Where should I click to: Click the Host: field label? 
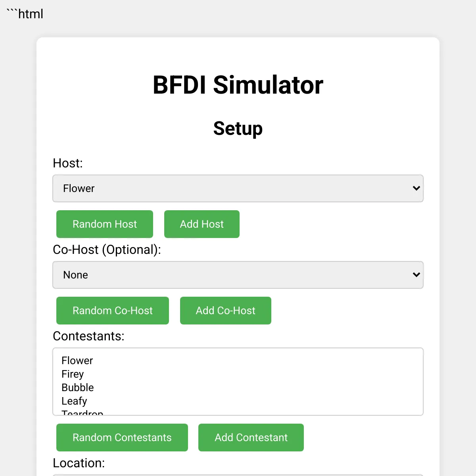tap(68, 163)
